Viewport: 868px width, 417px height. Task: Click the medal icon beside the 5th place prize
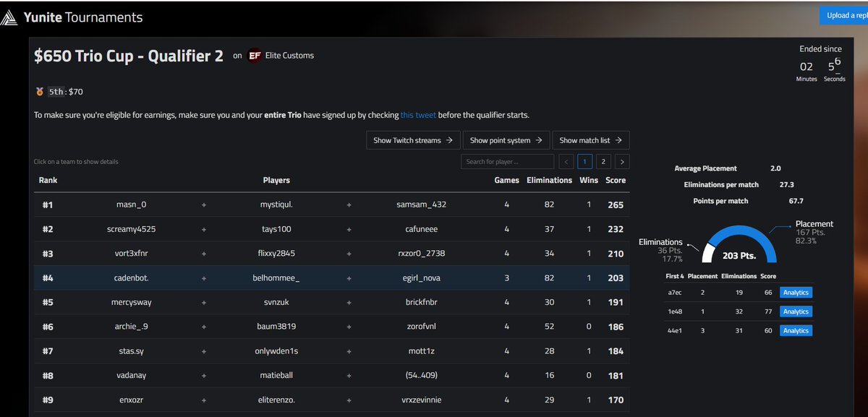point(38,91)
